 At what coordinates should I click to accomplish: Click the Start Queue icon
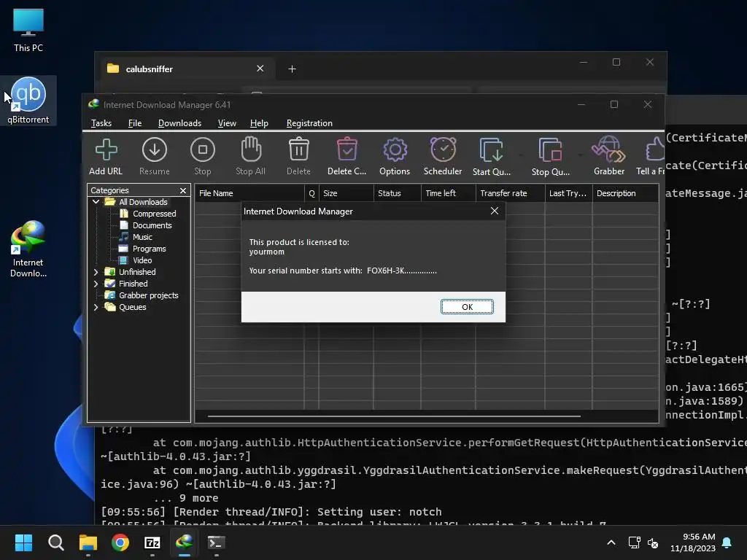point(492,156)
